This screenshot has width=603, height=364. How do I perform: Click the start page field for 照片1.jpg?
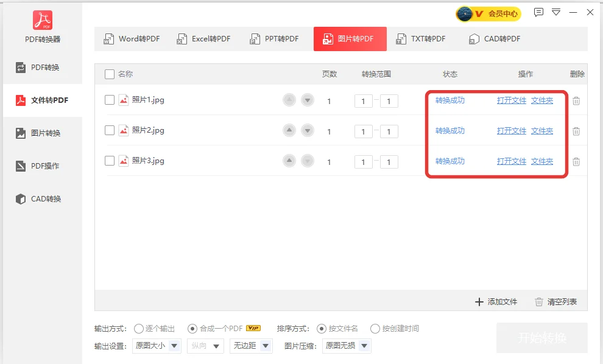click(364, 101)
